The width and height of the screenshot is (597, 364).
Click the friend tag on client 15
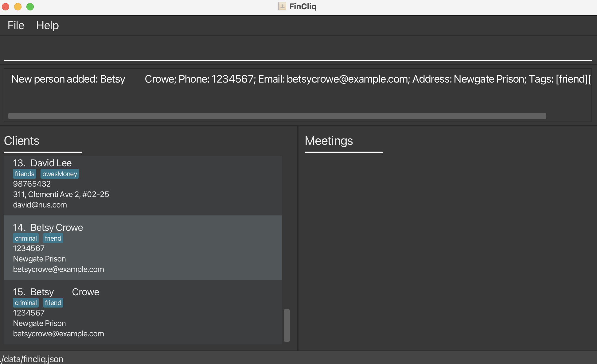[x=53, y=303]
